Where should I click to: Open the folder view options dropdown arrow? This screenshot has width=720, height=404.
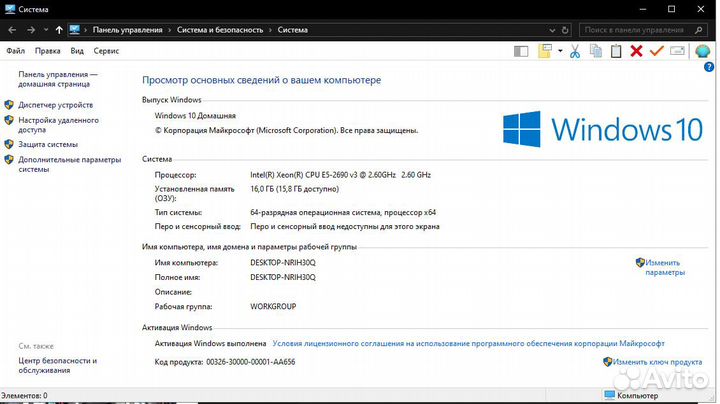[x=561, y=51]
